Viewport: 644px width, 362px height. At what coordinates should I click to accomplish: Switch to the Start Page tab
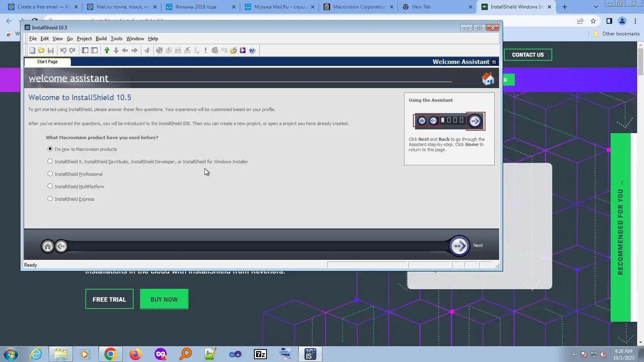pos(47,62)
